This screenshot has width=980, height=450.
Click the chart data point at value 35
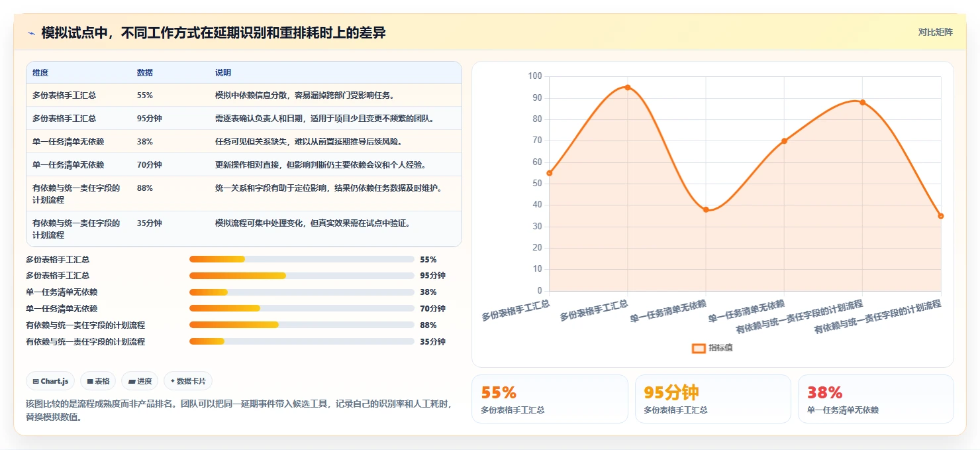coord(941,216)
